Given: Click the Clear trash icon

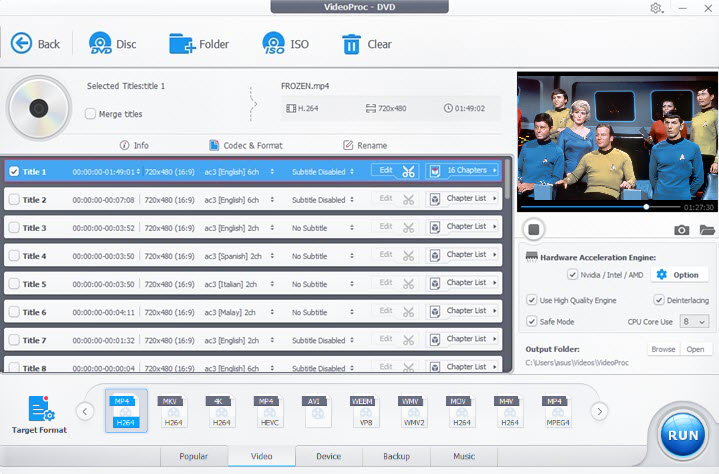Looking at the screenshot, I should (351, 43).
